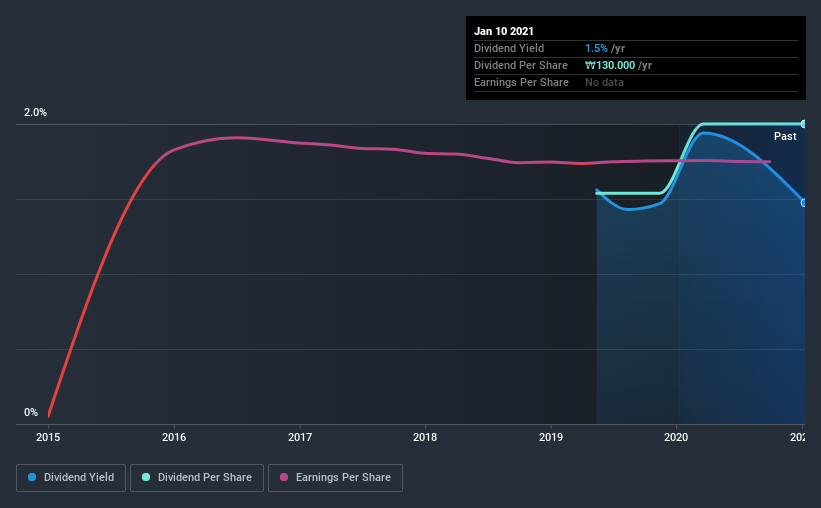This screenshot has height=508, width=821.
Task: Click the 2018 x-axis label
Action: pyautogui.click(x=425, y=437)
